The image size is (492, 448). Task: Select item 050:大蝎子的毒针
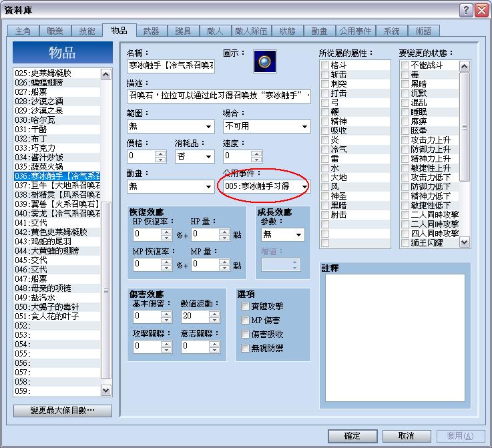[x=57, y=307]
